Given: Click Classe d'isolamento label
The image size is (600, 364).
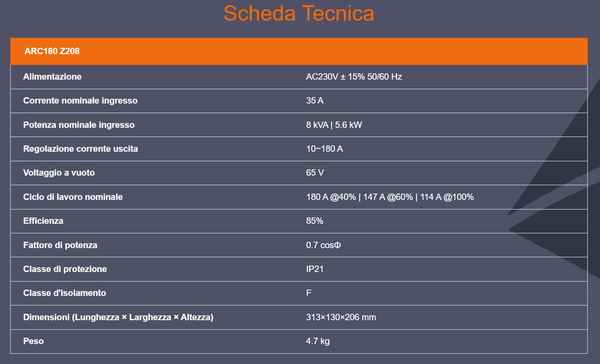Looking at the screenshot, I should (65, 293).
